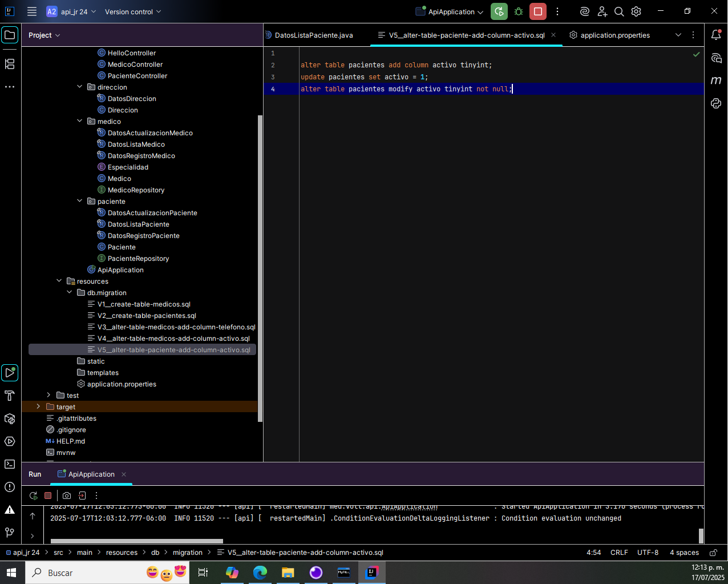The width and height of the screenshot is (728, 584).
Task: Open the Run tool window icon
Action: click(x=10, y=373)
